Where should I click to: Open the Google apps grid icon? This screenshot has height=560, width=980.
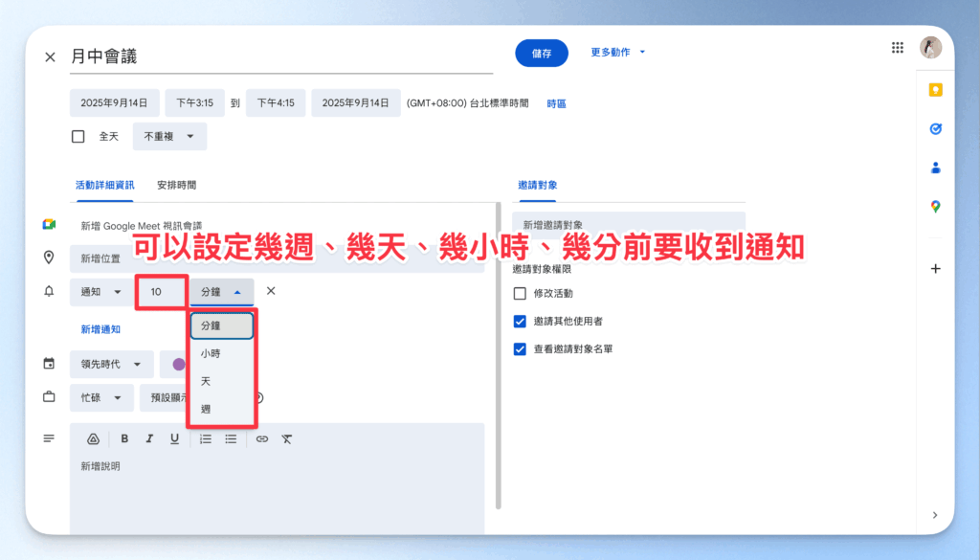pyautogui.click(x=897, y=48)
